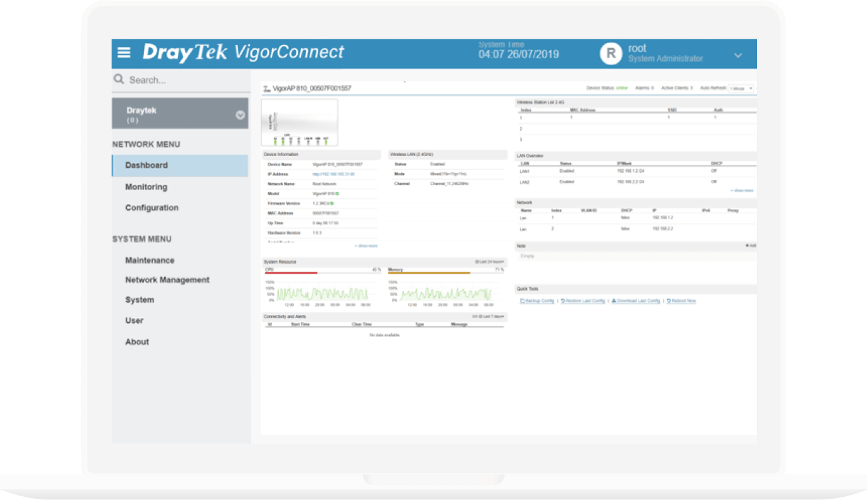Viewport: 868px width, 500px height.
Task: Click the Empty note text area
Action: pyautogui.click(x=636, y=256)
